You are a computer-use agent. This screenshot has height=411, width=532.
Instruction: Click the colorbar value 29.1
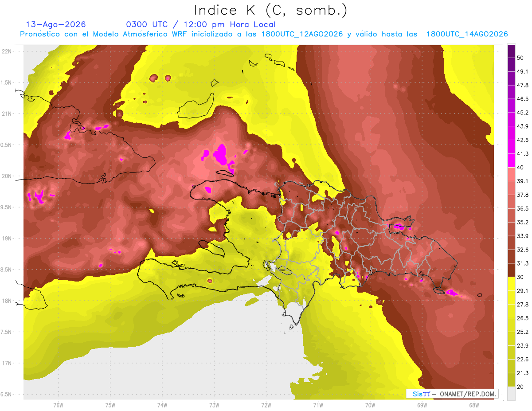[x=522, y=290]
